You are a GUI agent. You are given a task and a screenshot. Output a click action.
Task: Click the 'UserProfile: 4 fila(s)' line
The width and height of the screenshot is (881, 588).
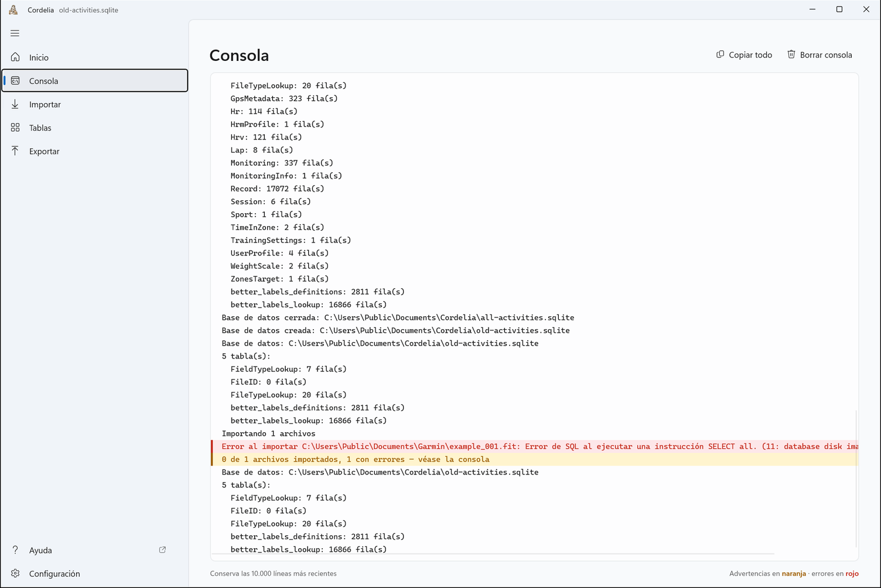click(279, 253)
